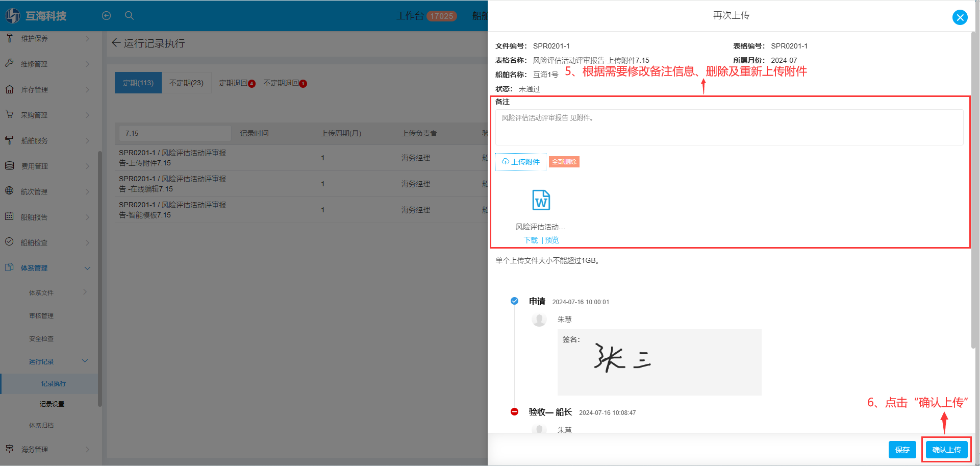The image size is (980, 466).
Task: Click the 航次管理 globe icon
Action: tap(9, 191)
